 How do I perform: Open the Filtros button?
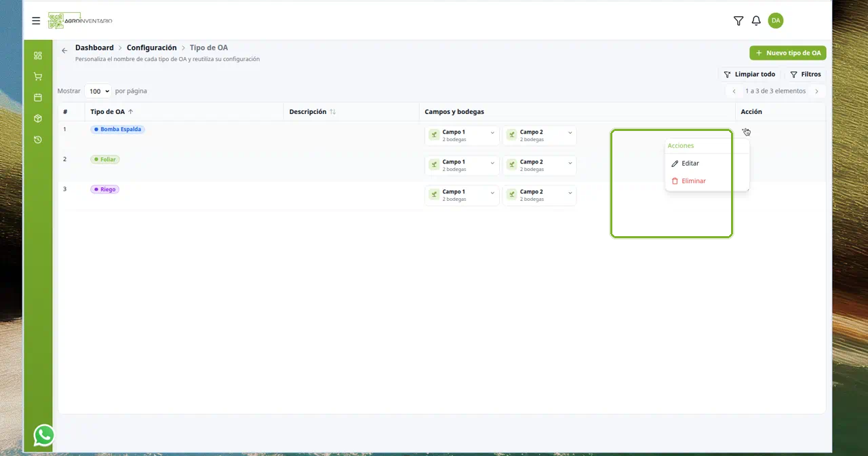click(806, 75)
